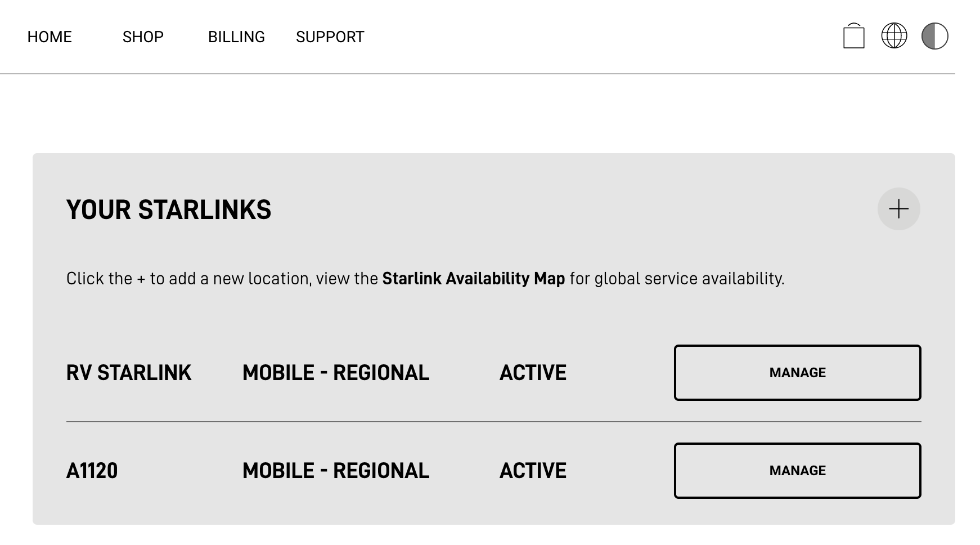This screenshot has width=980, height=545.
Task: Select the RV STARLINK name label
Action: tap(129, 373)
